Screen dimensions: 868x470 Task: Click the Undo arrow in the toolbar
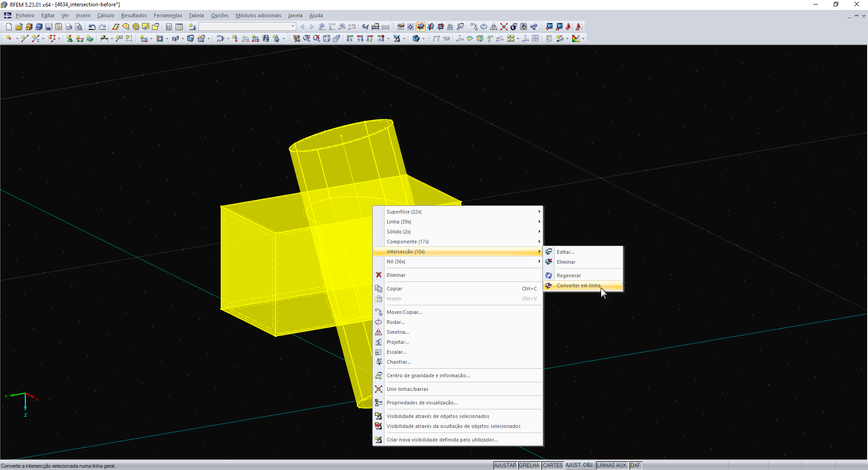pyautogui.click(x=92, y=27)
